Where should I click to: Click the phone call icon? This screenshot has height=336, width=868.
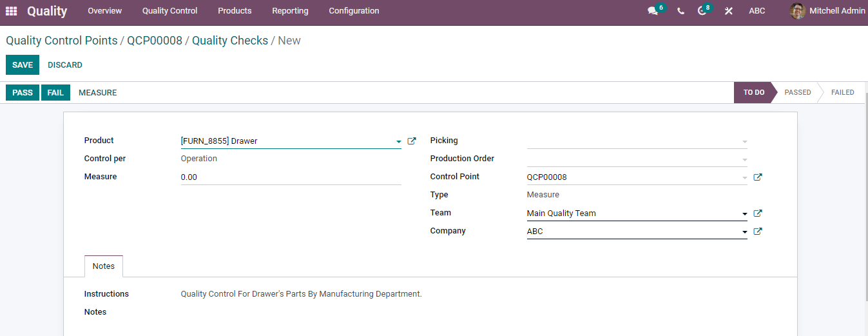pyautogui.click(x=680, y=11)
